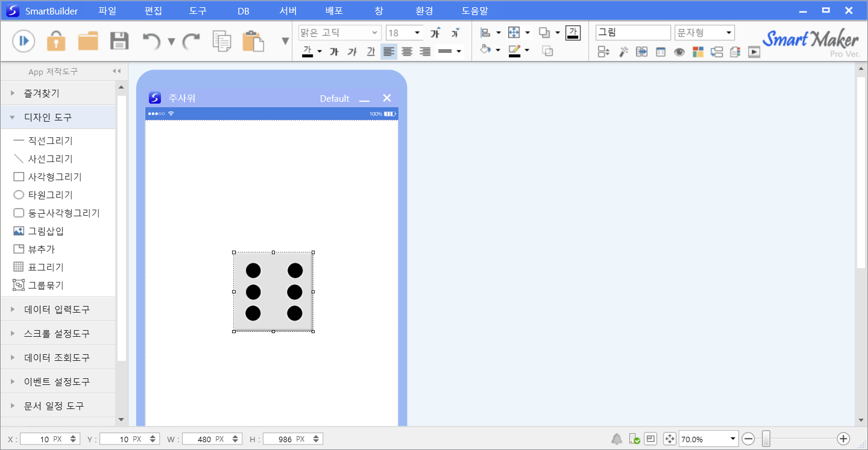Collapse the 디자인 도구 section
Image resolution: width=868 pixels, height=450 pixels.
click(58, 117)
